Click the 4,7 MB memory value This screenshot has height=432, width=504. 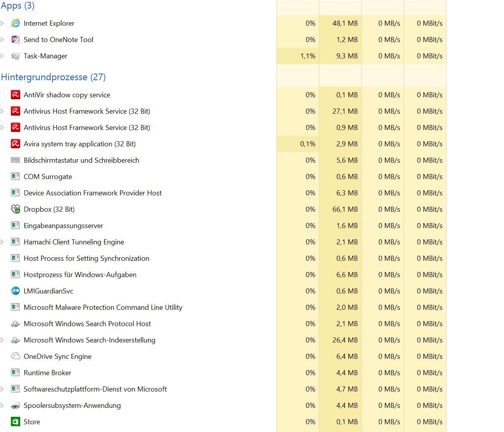click(347, 389)
